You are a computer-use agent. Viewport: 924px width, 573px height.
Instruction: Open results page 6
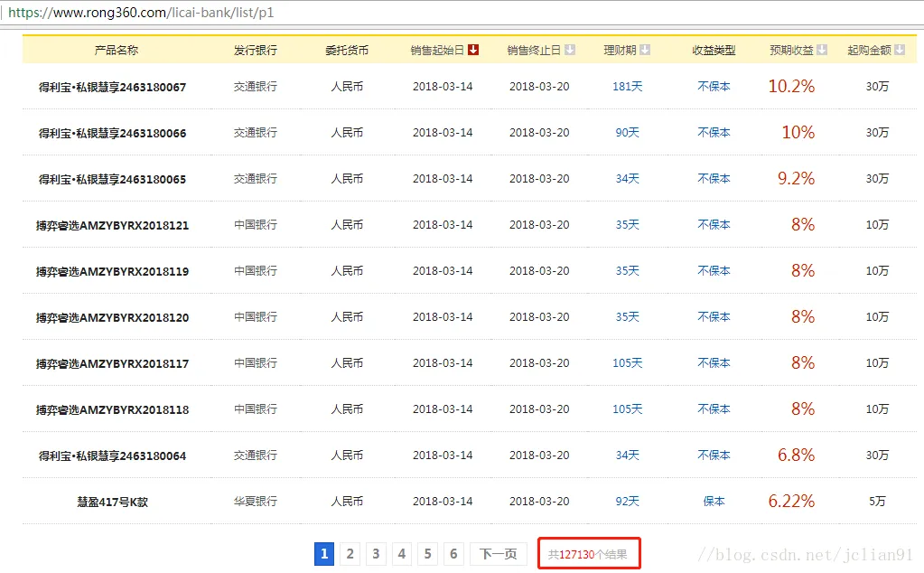[453, 554]
